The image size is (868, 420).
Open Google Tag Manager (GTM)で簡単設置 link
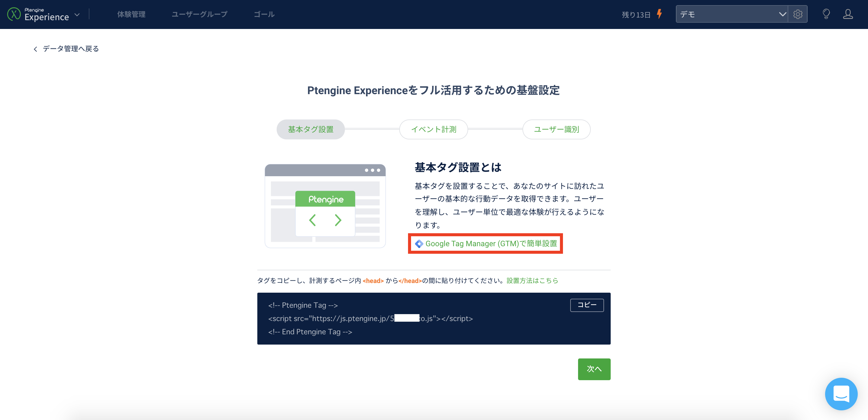[491, 244]
